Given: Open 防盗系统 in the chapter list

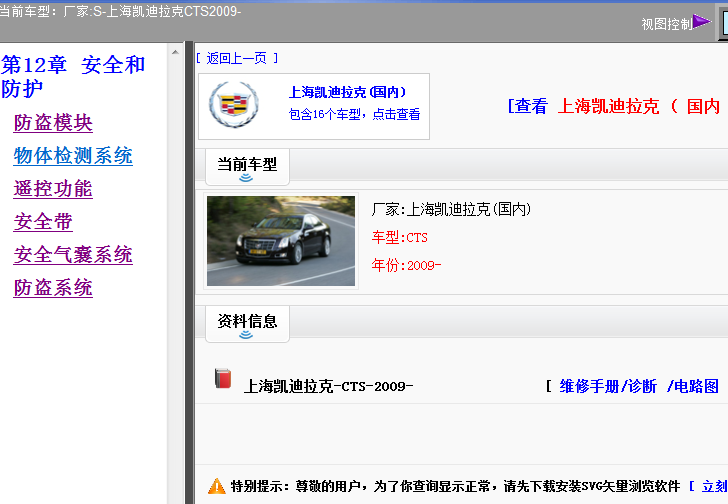Looking at the screenshot, I should coord(53,288).
